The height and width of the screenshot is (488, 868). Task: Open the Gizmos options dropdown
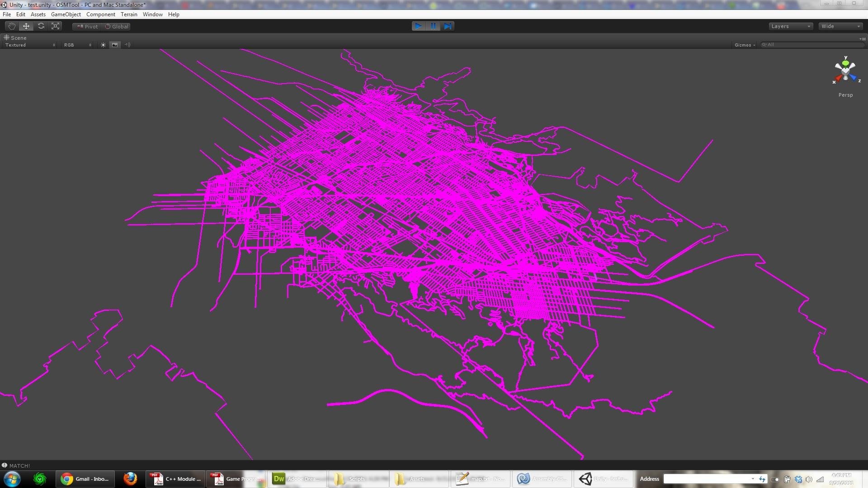pos(744,45)
